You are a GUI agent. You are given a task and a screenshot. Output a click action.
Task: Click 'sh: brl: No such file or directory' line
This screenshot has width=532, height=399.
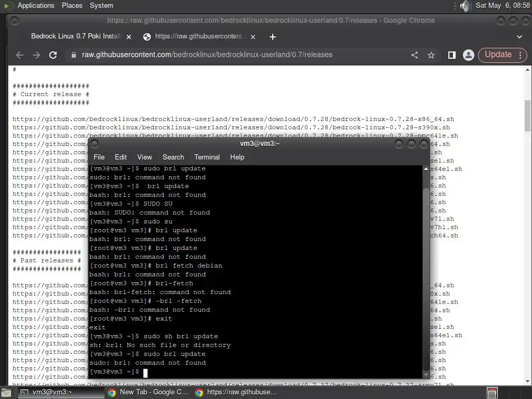(x=160, y=345)
